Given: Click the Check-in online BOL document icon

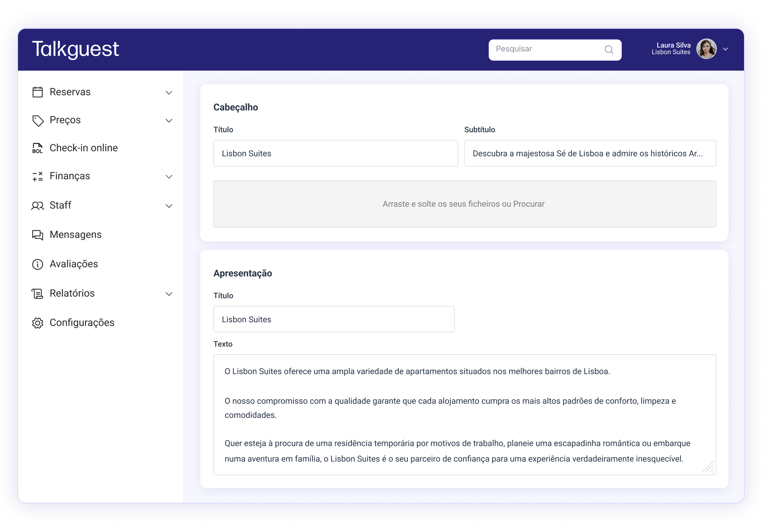Looking at the screenshot, I should [x=37, y=148].
